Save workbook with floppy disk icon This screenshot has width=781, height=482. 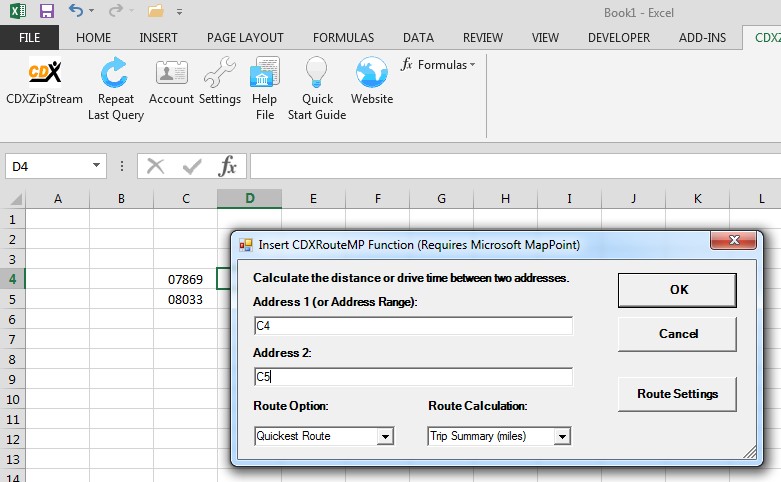coord(47,10)
